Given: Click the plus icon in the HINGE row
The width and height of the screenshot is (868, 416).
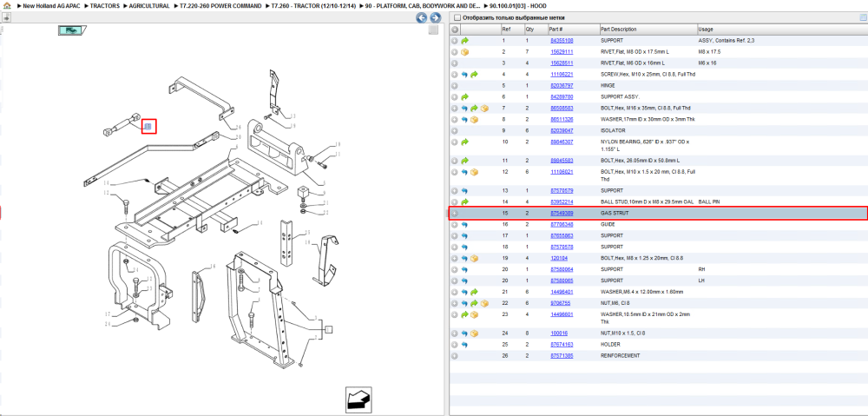Looking at the screenshot, I should point(455,86).
